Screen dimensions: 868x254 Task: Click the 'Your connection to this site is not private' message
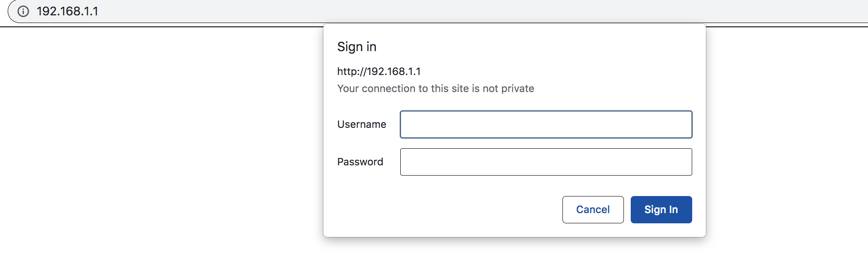436,89
